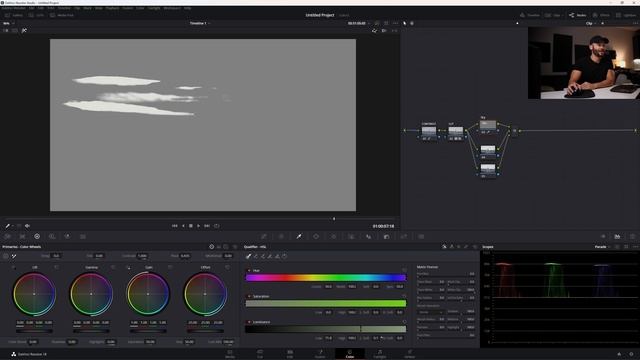The width and height of the screenshot is (640, 360).
Task: Open the Sizing palette
Action: [404, 236]
